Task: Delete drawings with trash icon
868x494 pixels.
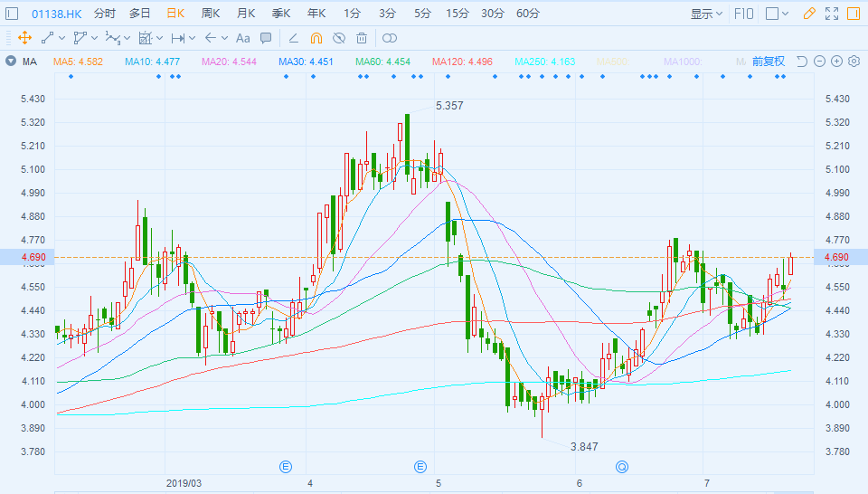Action: coord(362,38)
